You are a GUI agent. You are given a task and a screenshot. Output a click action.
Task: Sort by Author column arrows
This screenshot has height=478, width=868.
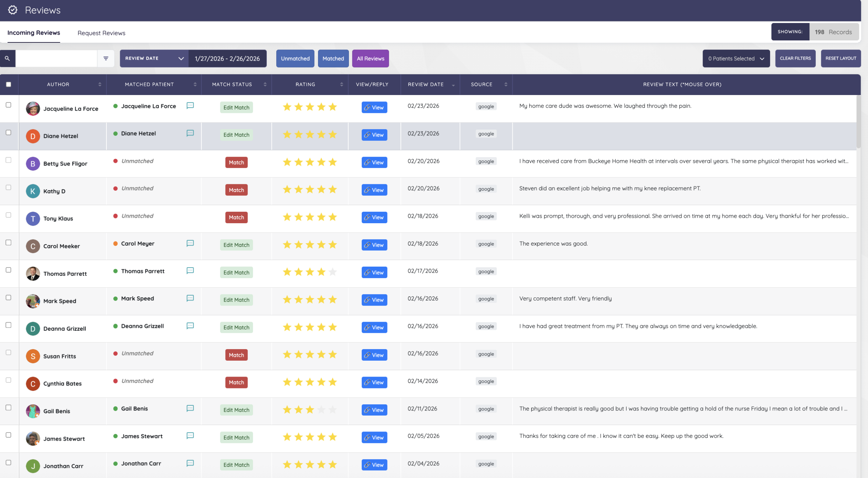[x=100, y=84]
